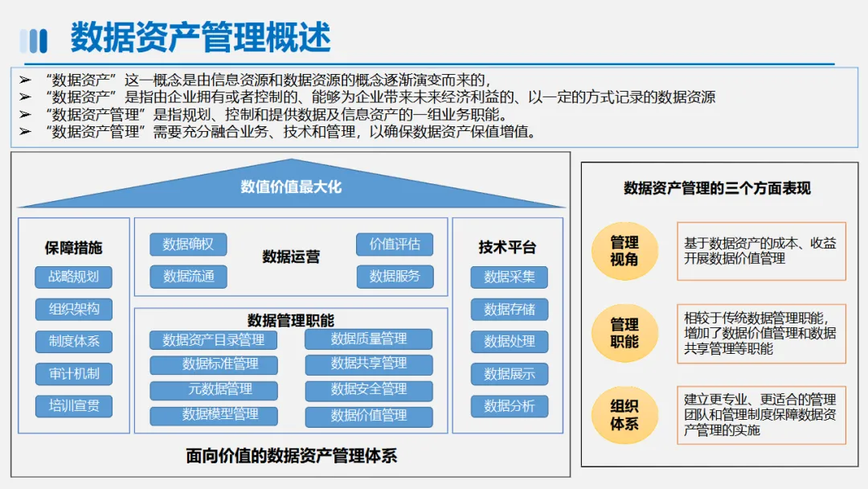Click the 数据共享管理 box

pyautogui.click(x=369, y=364)
